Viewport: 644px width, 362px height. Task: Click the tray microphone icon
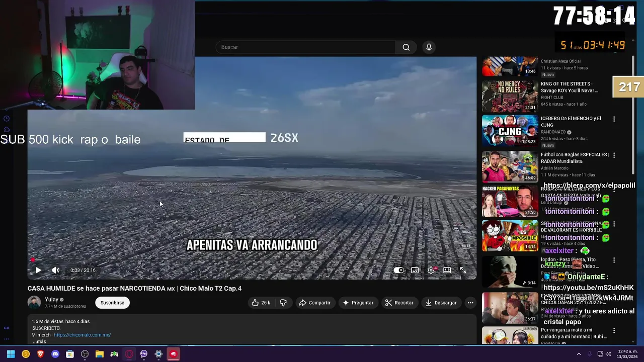click(x=590, y=354)
